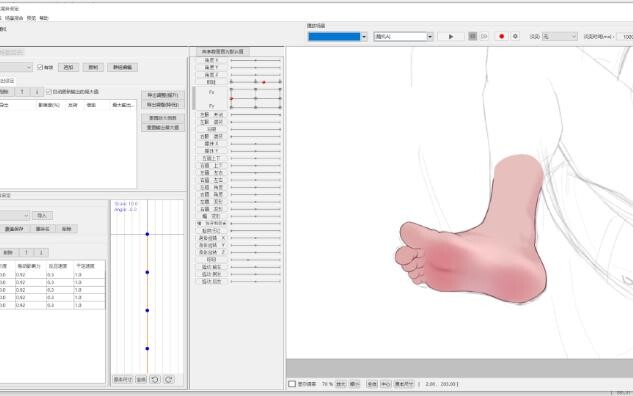Viewport: 633px width, 396px height.
Task: Toggle the checkbox below the canvas view
Action: [292, 384]
